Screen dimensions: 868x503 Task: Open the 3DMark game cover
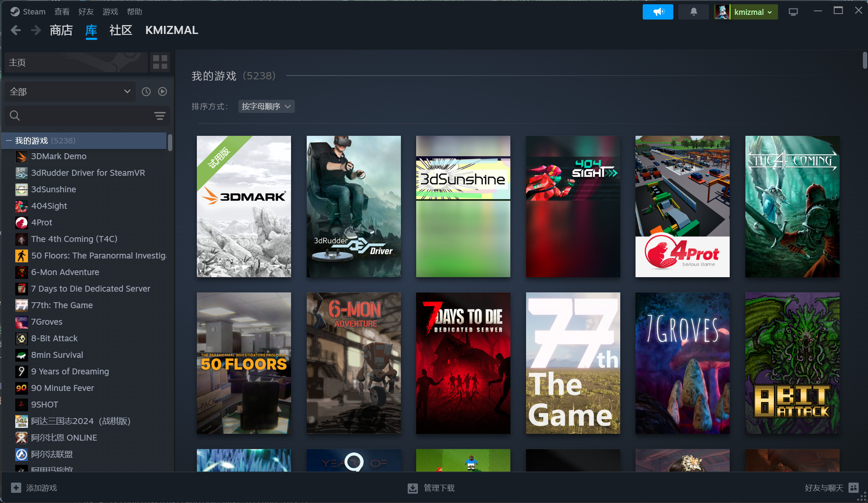(244, 206)
